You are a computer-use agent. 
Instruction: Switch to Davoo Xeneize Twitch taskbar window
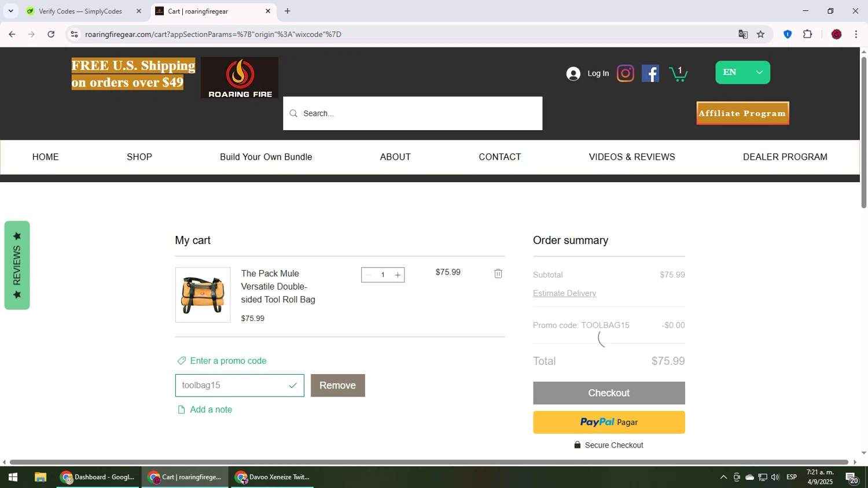(273, 477)
